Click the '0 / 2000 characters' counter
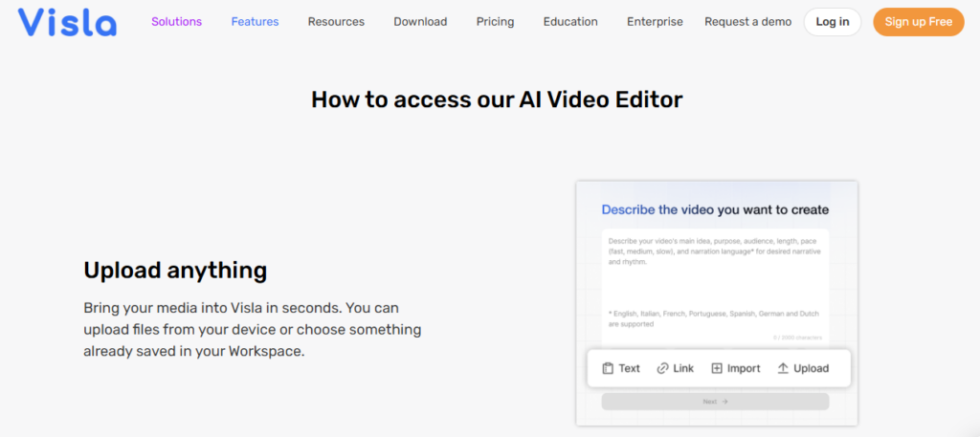Viewport: 980px width, 437px height. pos(797,338)
